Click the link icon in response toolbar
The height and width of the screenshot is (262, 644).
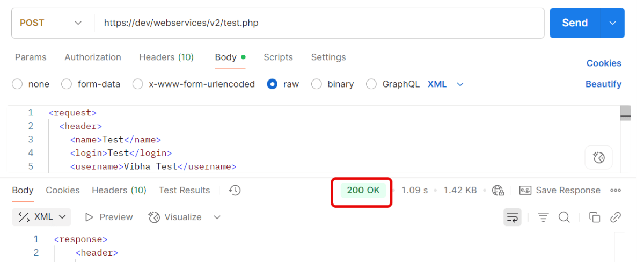tap(616, 217)
